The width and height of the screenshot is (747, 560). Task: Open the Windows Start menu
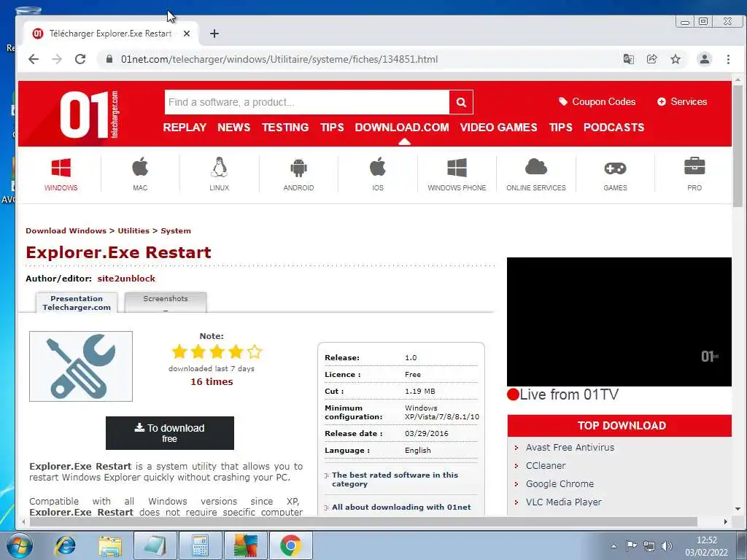(19, 545)
